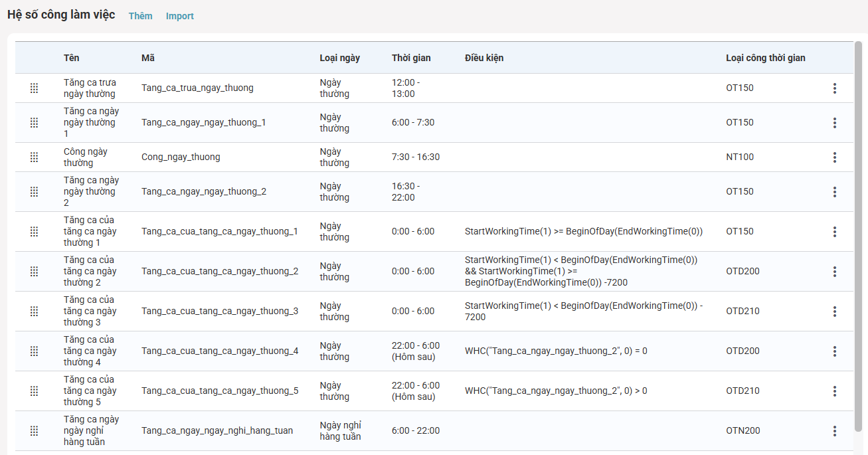
Task: Click the 6:00 - 7:30 time cell
Action: pos(413,123)
